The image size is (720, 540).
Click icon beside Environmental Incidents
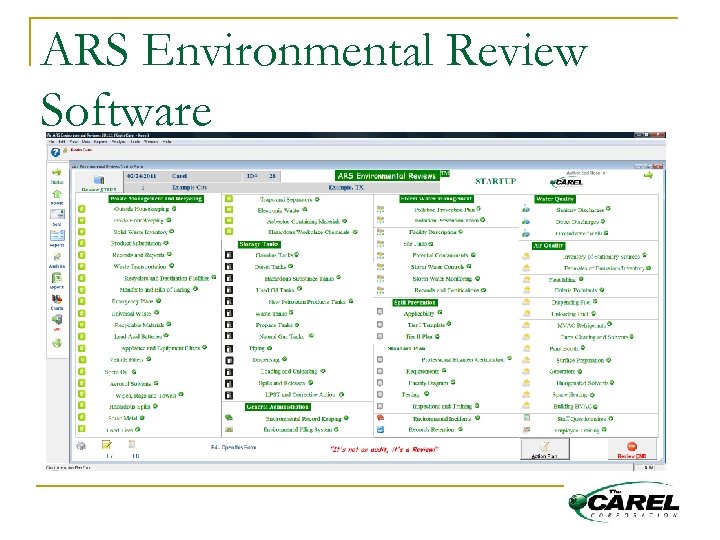tap(380, 418)
